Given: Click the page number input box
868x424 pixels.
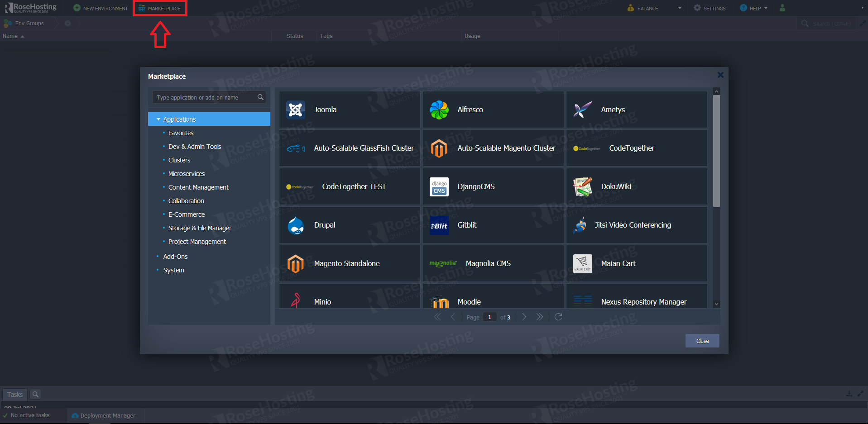Looking at the screenshot, I should click(489, 317).
